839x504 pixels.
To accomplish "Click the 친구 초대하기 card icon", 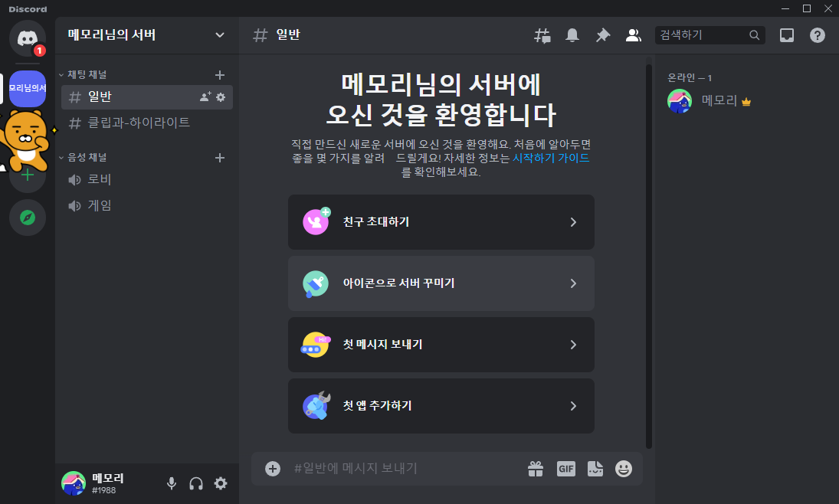I will coord(316,221).
